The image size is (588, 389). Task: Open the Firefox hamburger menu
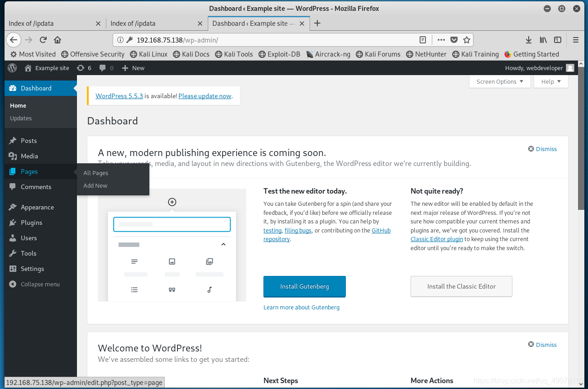pos(576,40)
